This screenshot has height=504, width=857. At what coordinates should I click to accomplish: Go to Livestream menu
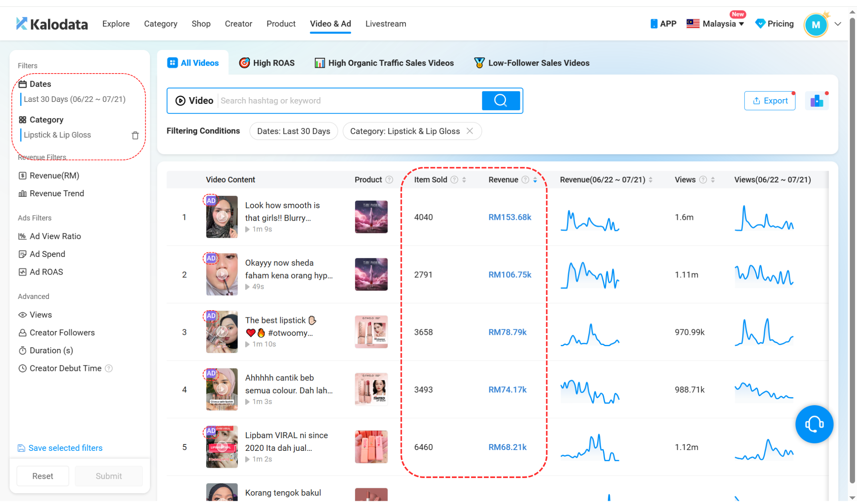386,24
